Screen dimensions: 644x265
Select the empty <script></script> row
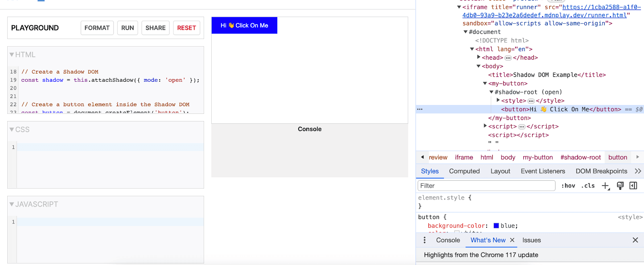click(518, 135)
